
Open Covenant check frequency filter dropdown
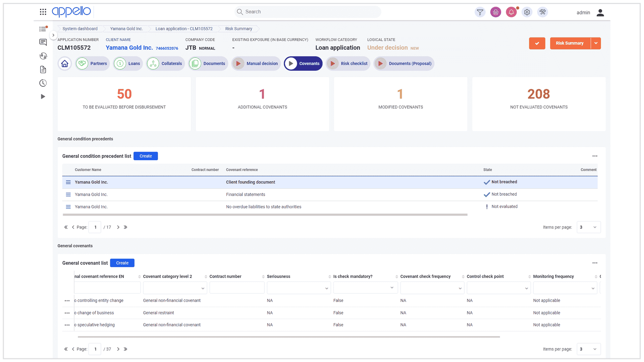tap(432, 288)
